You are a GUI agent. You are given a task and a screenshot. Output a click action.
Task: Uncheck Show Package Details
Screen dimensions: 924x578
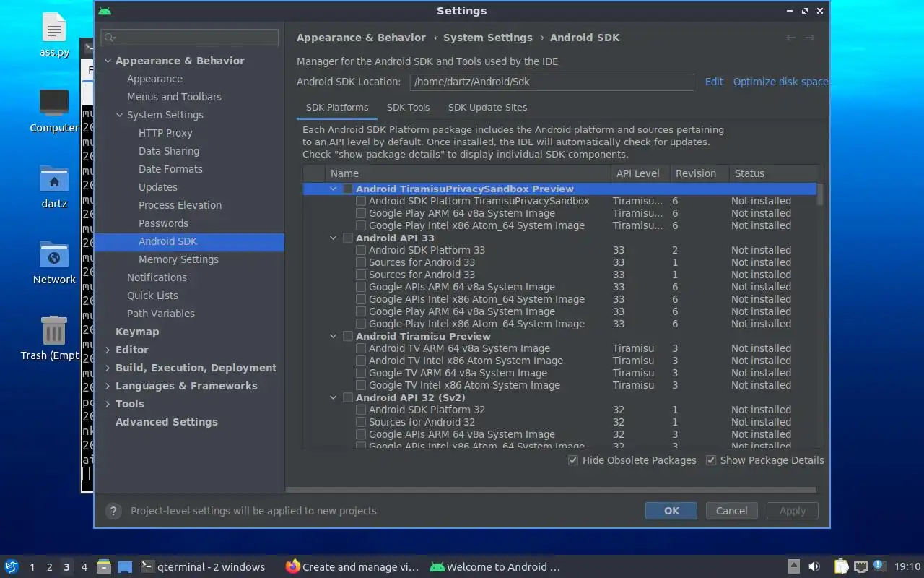point(711,460)
